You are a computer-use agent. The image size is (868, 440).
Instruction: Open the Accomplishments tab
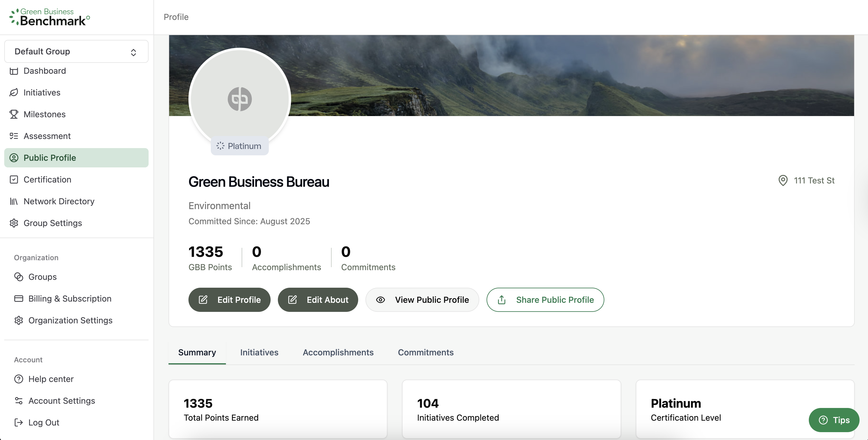point(338,352)
